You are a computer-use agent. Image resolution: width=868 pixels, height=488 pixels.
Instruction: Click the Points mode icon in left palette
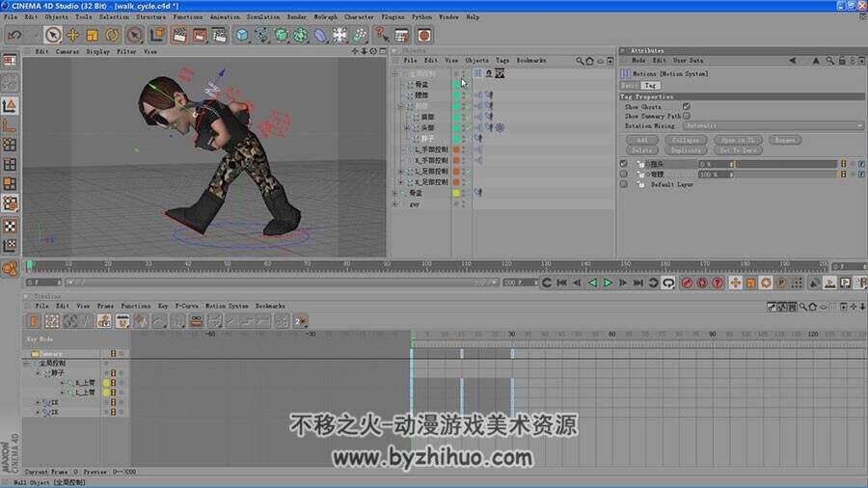click(x=10, y=145)
